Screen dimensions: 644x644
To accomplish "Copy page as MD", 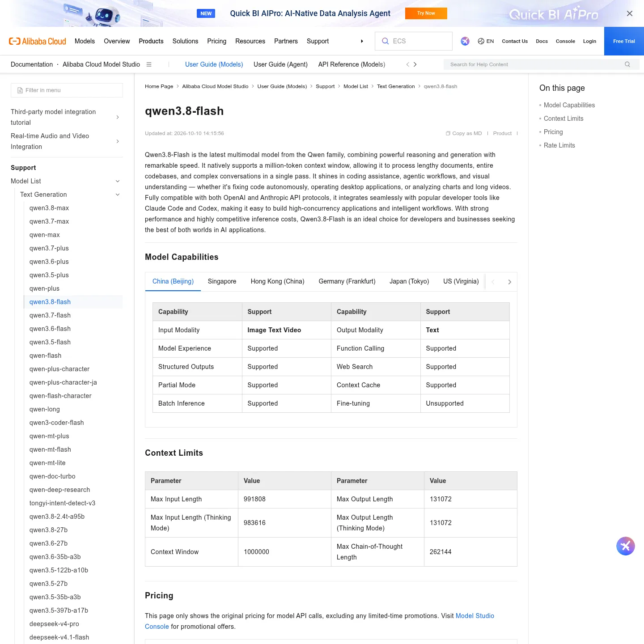I will (x=464, y=133).
